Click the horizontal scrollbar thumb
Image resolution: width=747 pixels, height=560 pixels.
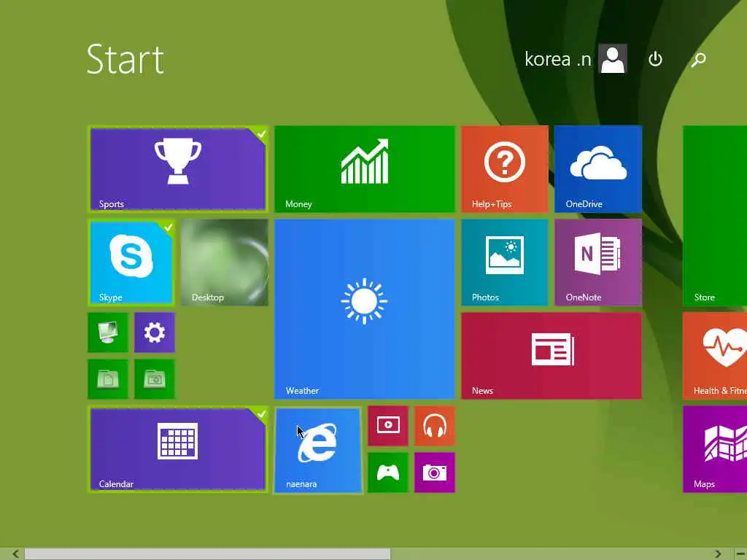point(208,554)
